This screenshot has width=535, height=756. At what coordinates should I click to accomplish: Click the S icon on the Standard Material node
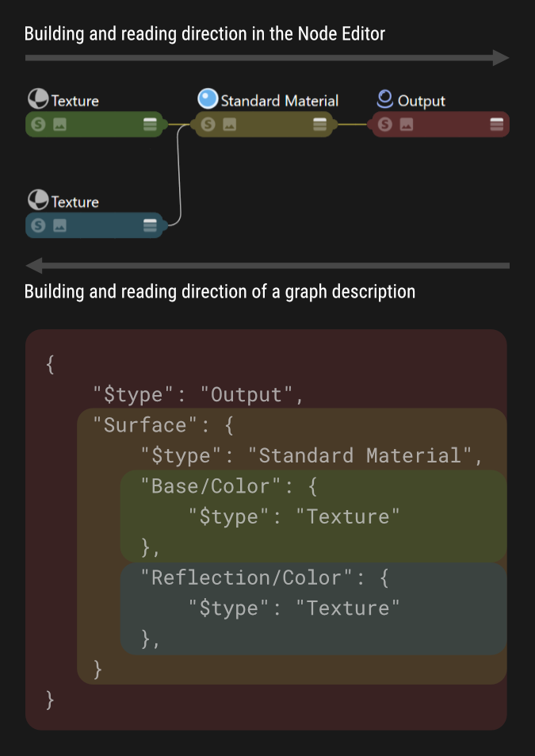[208, 125]
